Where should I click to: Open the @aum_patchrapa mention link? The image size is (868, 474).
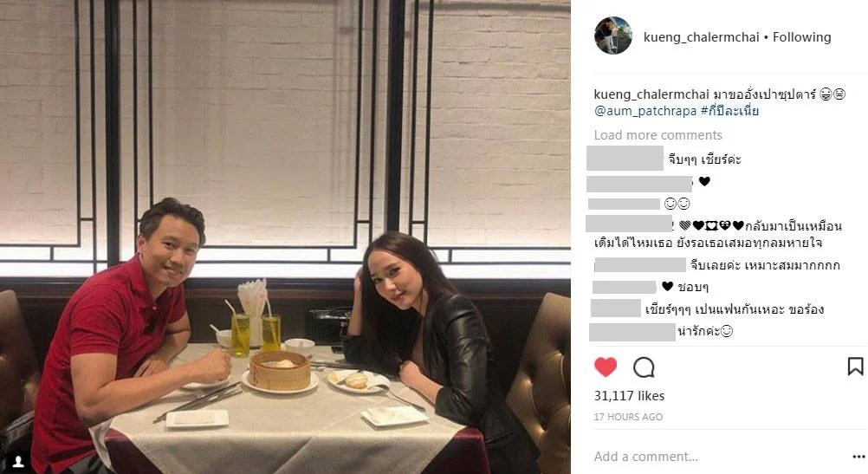click(x=645, y=111)
